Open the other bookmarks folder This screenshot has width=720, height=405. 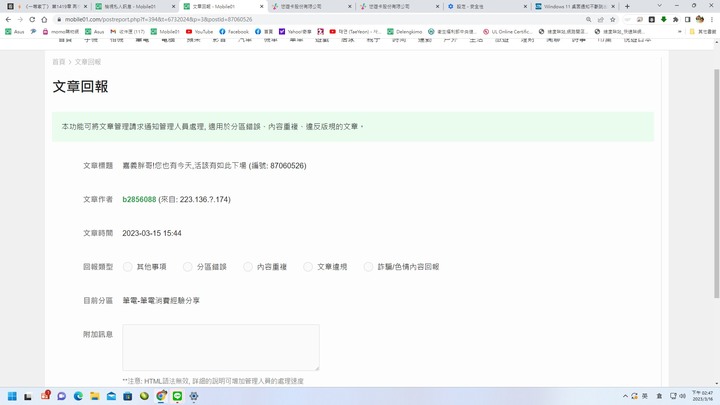(x=703, y=32)
